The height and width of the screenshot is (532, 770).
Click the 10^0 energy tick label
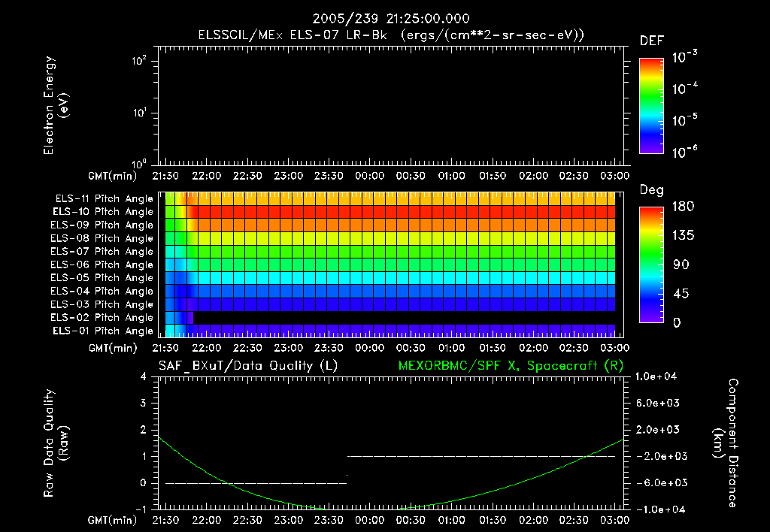139,163
